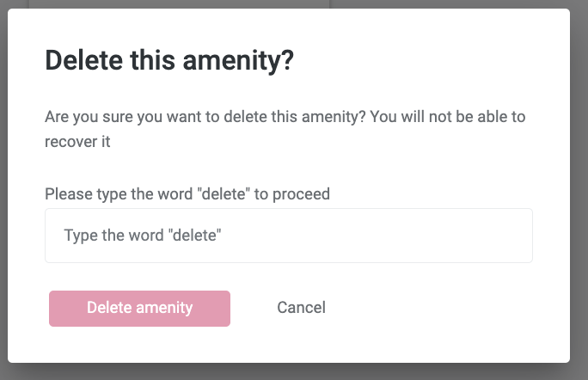Click the 'Type the word "delete"' input field
Image resolution: width=588 pixels, height=380 pixels.
288,236
